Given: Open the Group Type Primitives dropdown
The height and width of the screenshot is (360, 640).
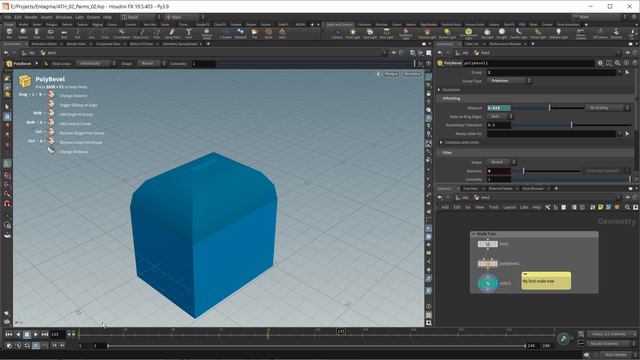Looking at the screenshot, I should point(509,81).
